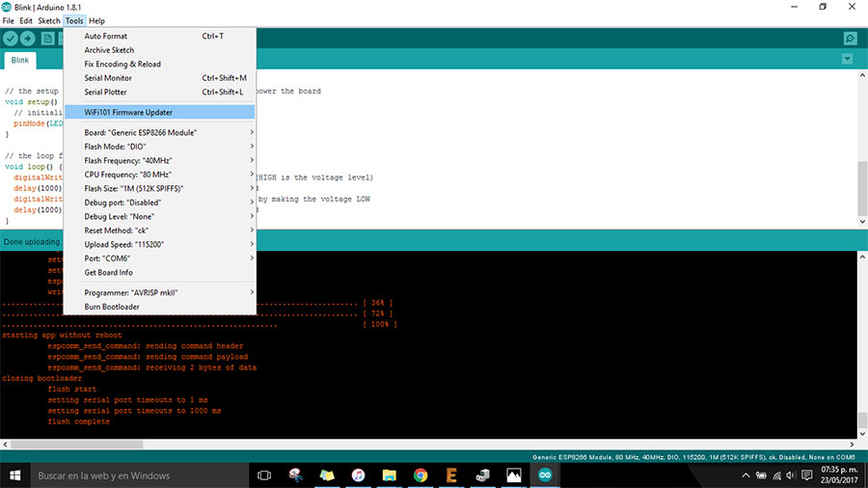Click the status bar board info text
The image size is (868, 488).
coord(693,457)
